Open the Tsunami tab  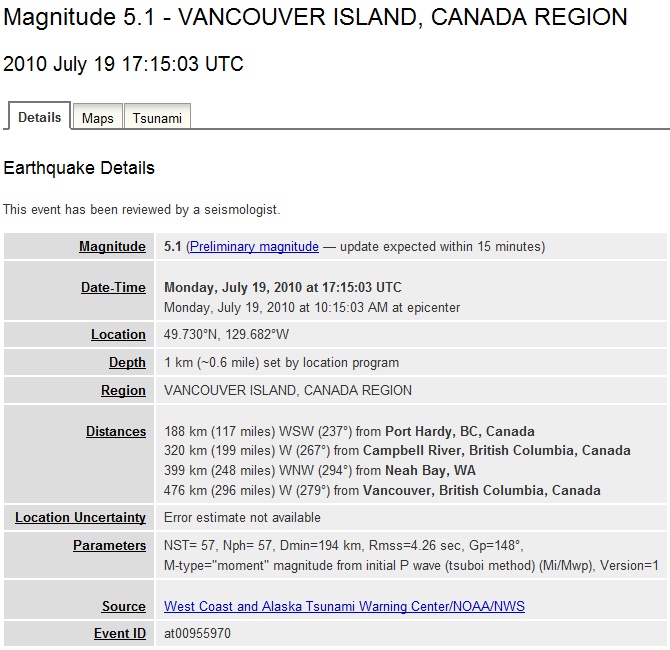[157, 116]
